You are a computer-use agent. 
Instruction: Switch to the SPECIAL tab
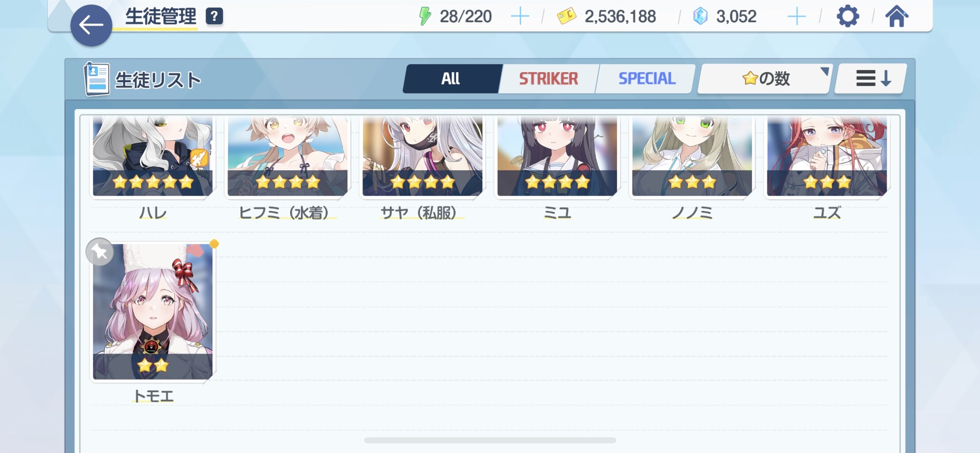coord(647,79)
